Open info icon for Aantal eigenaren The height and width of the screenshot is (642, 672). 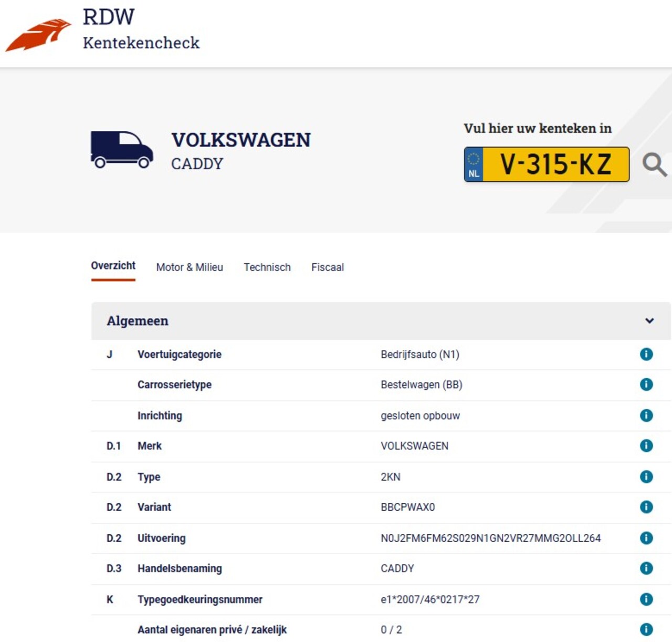click(x=646, y=629)
